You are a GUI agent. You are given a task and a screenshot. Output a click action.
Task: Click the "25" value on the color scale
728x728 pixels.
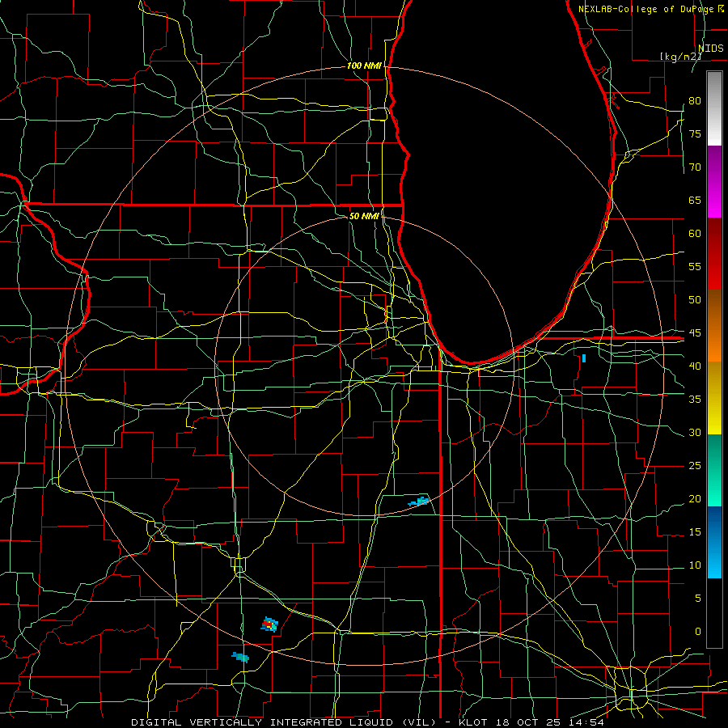pos(695,465)
